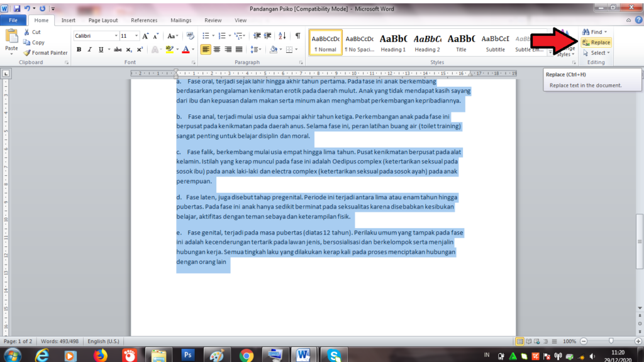Apply the Title style
Image resolution: width=644 pixels, height=362 pixels.
coord(461,43)
